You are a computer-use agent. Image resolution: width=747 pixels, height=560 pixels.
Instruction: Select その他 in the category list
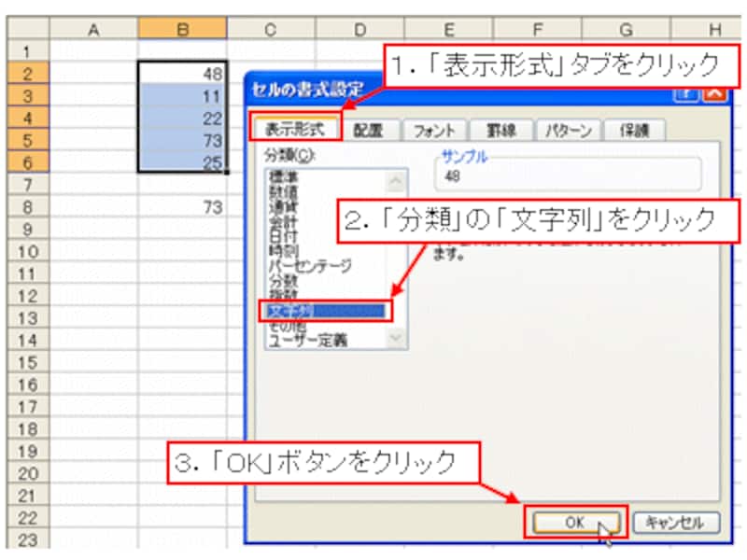(288, 326)
